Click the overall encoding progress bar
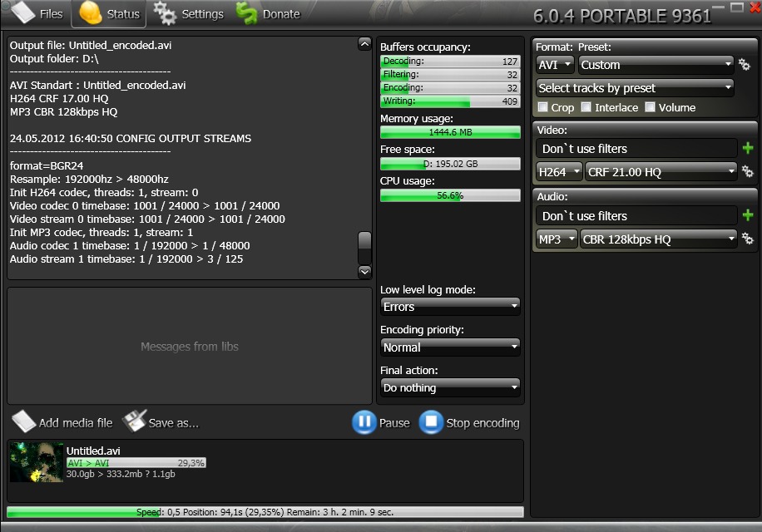Image resolution: width=762 pixels, height=532 pixels. point(265,512)
